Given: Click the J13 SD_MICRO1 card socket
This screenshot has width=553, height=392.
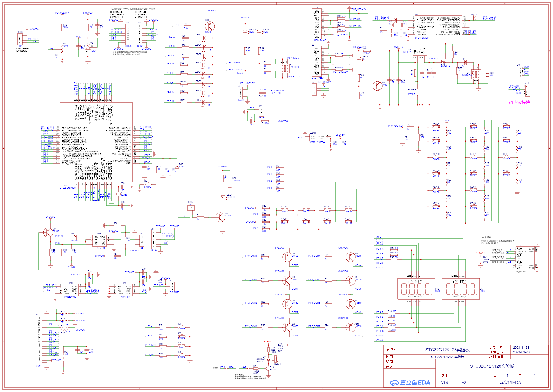Looking at the screenshot, I should [x=526, y=258].
